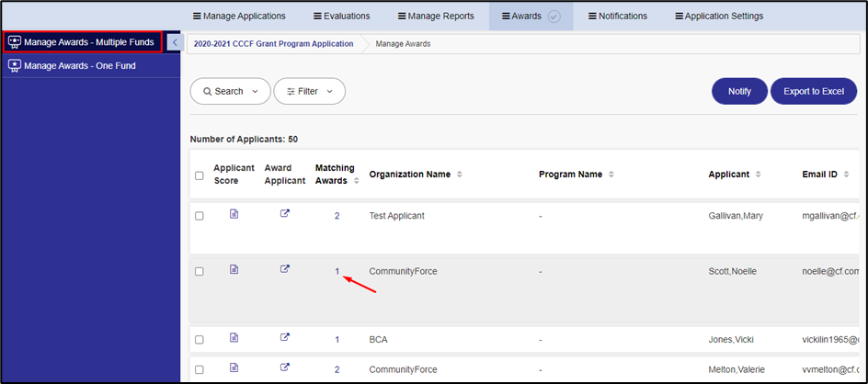Open the Notifications menu
This screenshot has height=384, width=868.
(x=618, y=16)
